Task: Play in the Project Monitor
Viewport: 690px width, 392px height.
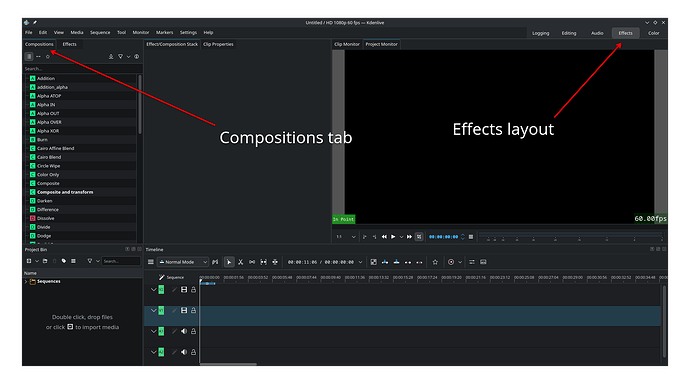Action: (393, 237)
